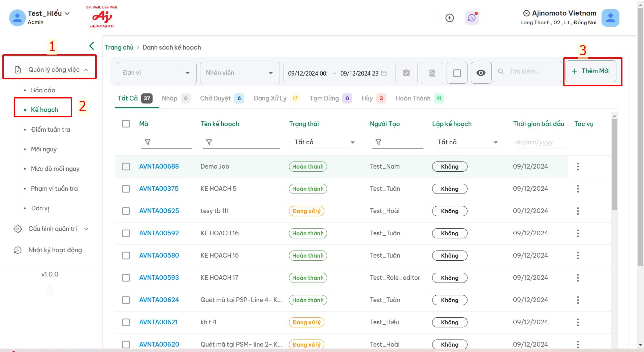Switch to the Nháp tab
The image size is (644, 352).
(176, 98)
